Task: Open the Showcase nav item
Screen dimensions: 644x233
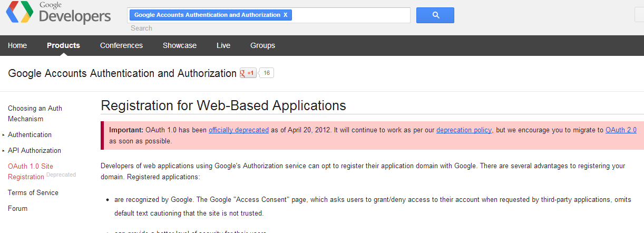Action: point(180,45)
